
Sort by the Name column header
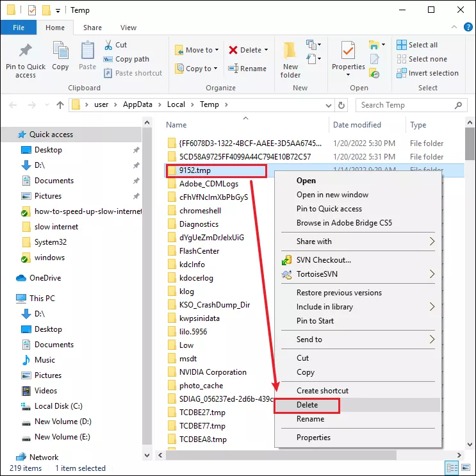coord(176,125)
